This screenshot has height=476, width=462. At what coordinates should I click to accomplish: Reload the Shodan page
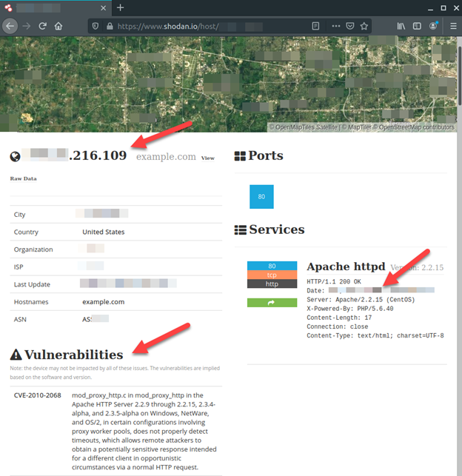[42, 26]
